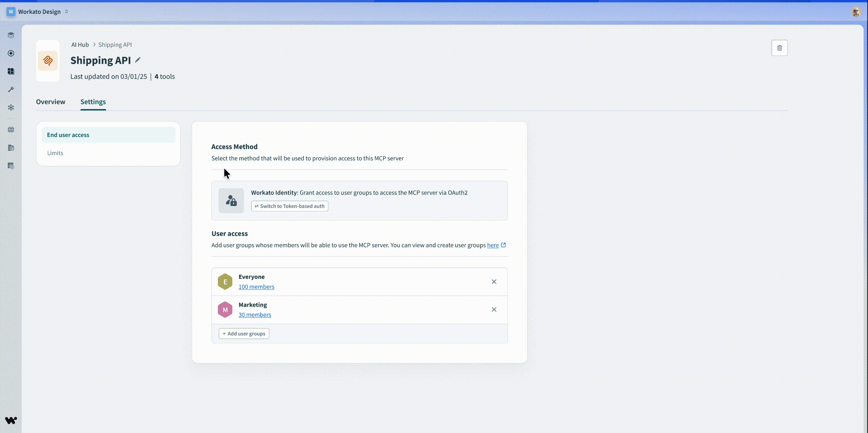Screen dimensions: 868x433
Task: Click the hub nodes icon in sidebar
Action: pyautogui.click(x=11, y=107)
